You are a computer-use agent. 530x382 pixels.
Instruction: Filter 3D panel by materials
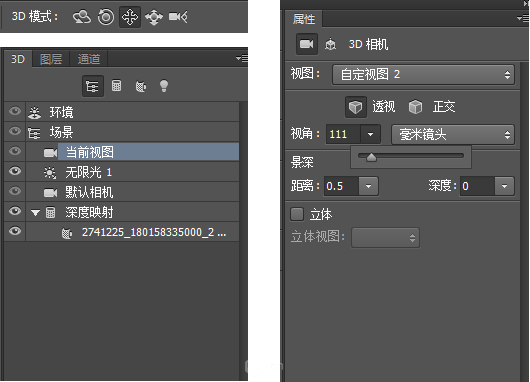coord(141,86)
